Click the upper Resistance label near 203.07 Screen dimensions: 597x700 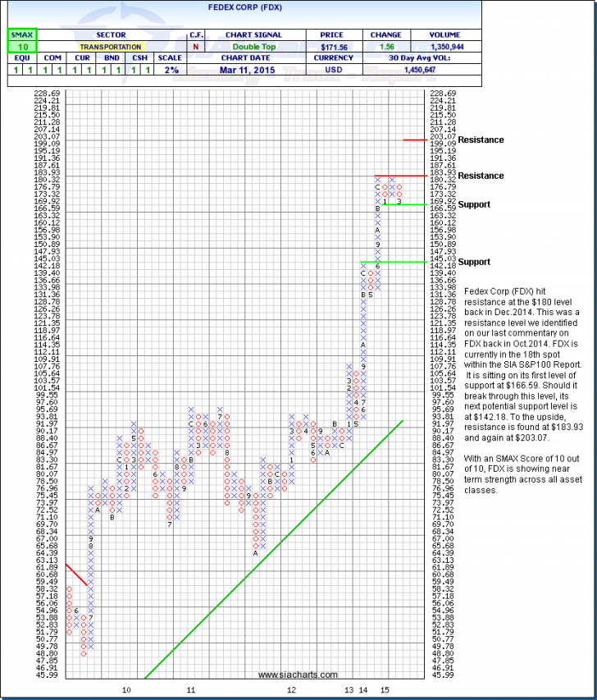481,140
